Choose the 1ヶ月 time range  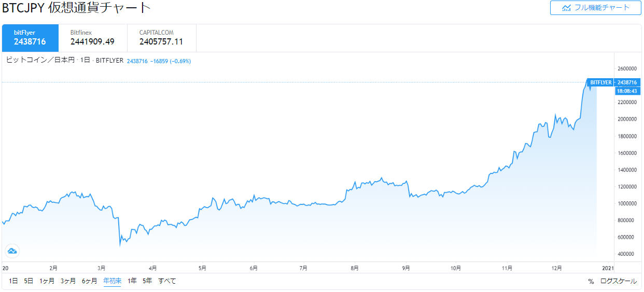47,281
